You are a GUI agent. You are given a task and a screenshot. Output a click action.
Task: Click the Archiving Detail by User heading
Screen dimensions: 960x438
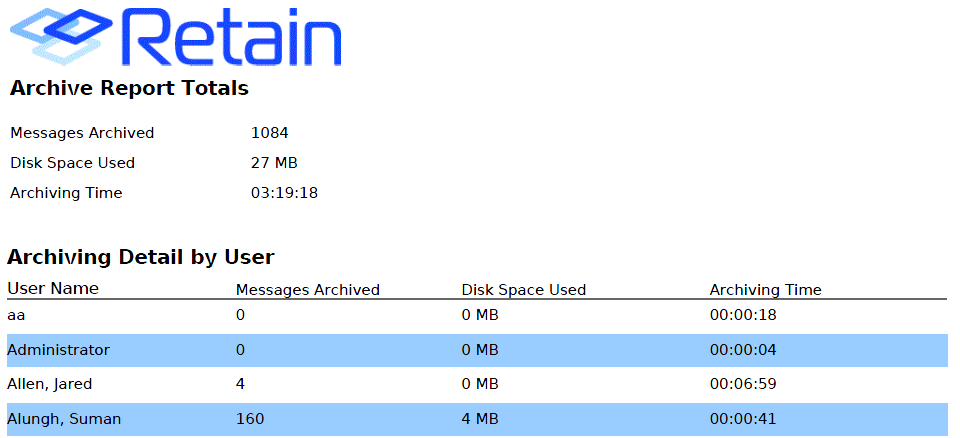coord(141,257)
